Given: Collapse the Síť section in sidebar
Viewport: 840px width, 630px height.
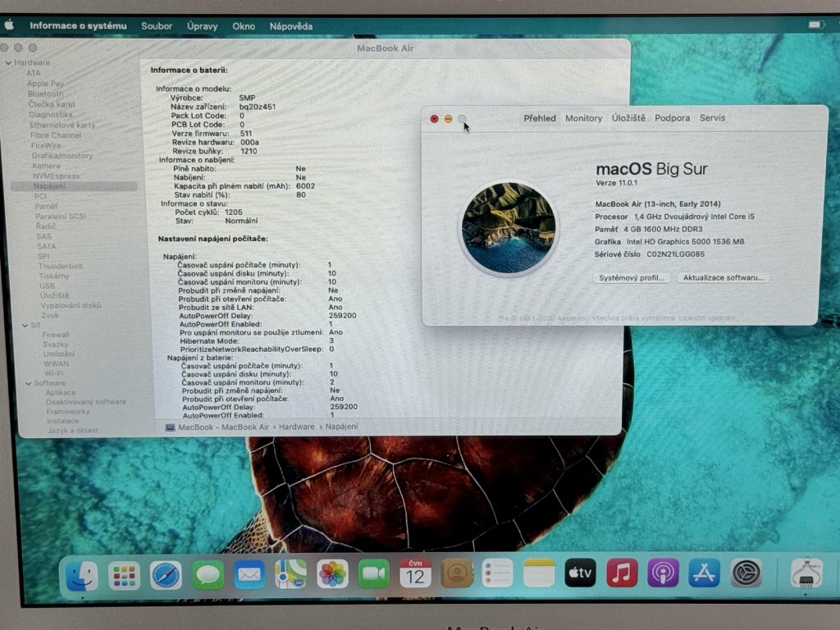Looking at the screenshot, I should pyautogui.click(x=25, y=325).
